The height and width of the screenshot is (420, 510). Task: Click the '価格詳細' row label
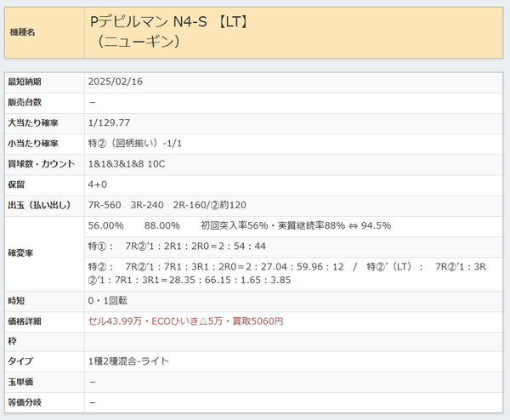25,321
